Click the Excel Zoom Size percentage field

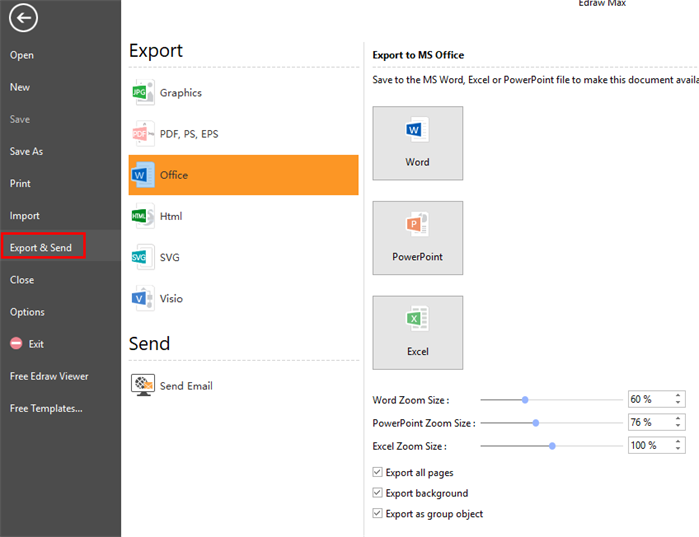(x=649, y=445)
